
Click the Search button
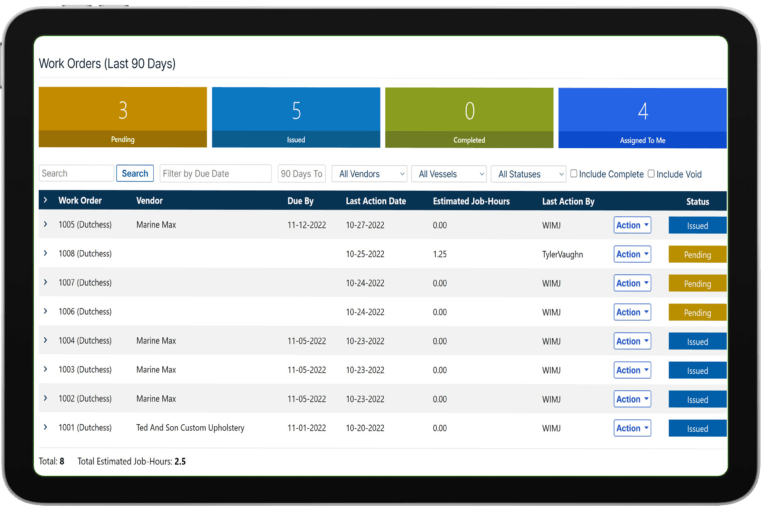[135, 173]
